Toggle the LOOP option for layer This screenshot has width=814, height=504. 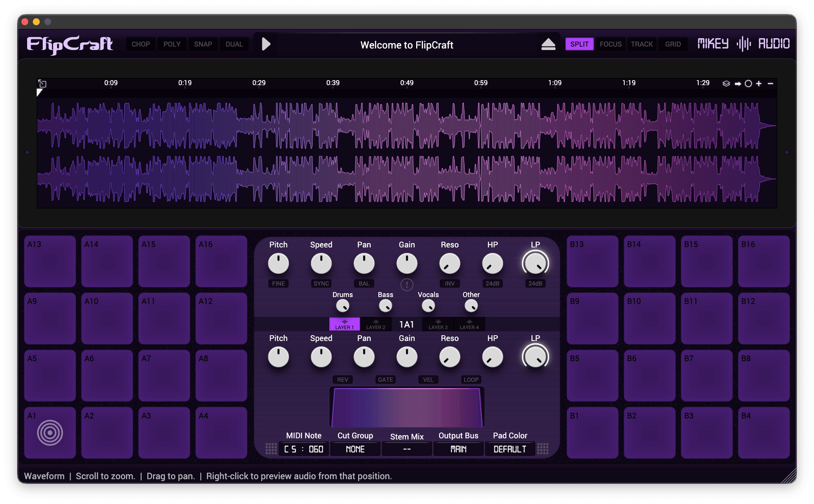[471, 380]
